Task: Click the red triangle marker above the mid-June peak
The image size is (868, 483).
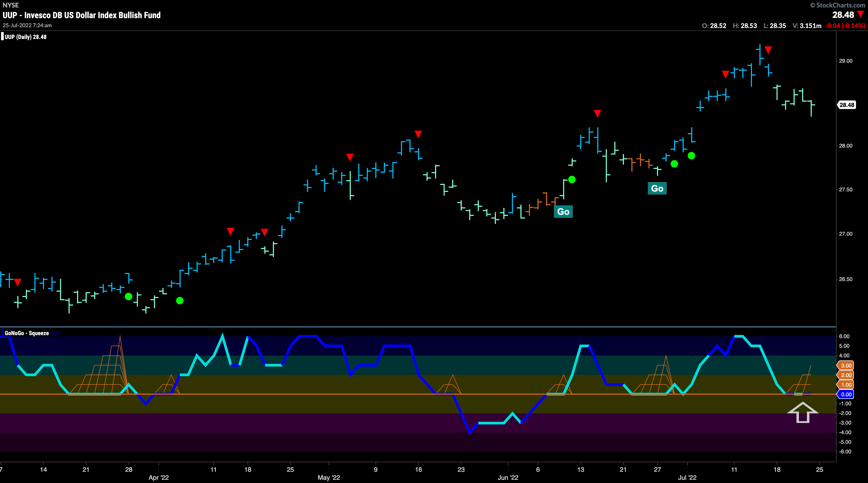Action: [x=597, y=113]
